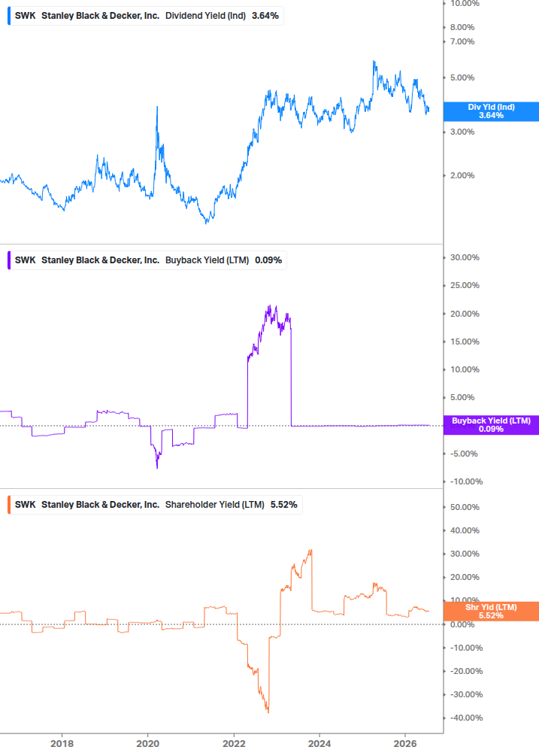Image resolution: width=539 pixels, height=756 pixels.
Task: Click the 15.00% buyback yield axis label
Action: click(465, 342)
